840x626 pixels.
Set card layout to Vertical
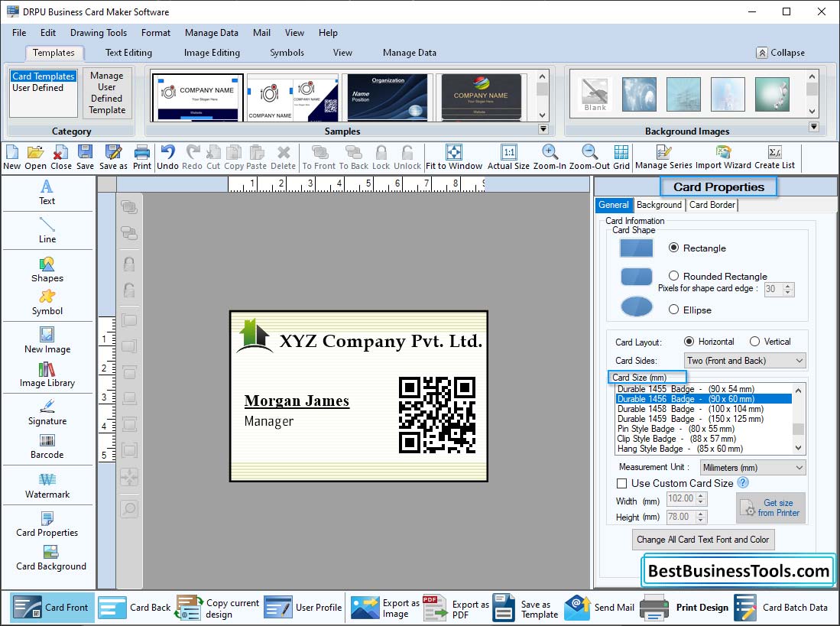tap(755, 341)
